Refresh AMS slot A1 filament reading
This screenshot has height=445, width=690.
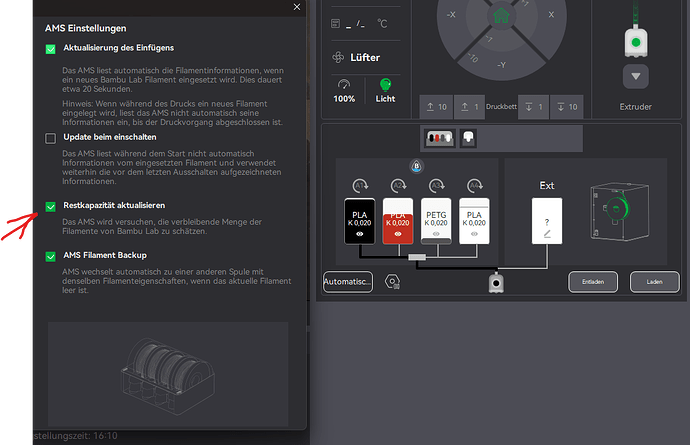[x=360, y=186]
